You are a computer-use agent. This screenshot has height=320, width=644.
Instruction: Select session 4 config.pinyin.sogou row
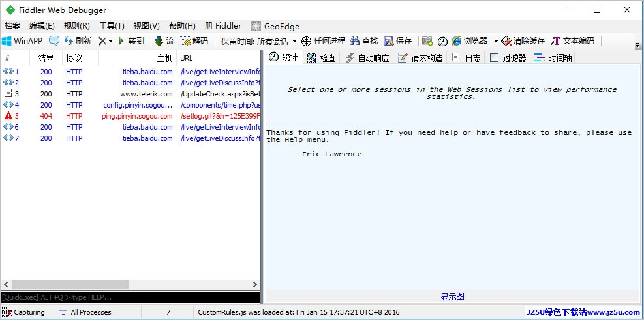coord(130,105)
